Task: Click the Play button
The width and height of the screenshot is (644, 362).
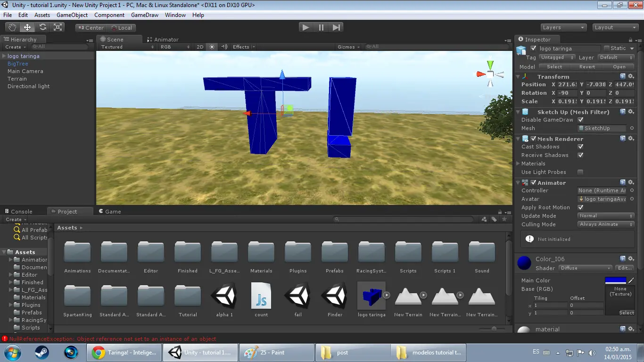Action: click(x=306, y=27)
